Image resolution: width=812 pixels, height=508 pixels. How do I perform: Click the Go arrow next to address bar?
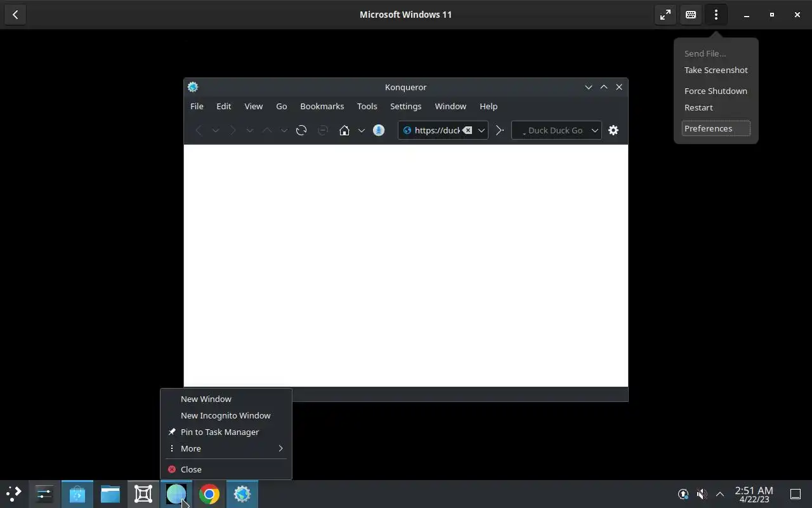(499, 130)
